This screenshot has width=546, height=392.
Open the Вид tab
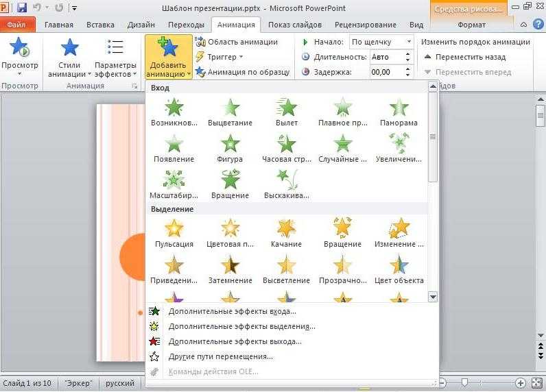(416, 25)
